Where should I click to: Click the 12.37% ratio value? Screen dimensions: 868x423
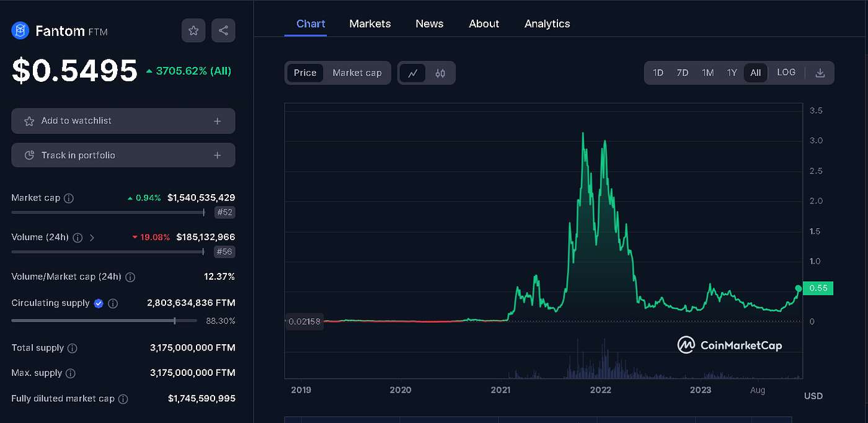pyautogui.click(x=219, y=277)
